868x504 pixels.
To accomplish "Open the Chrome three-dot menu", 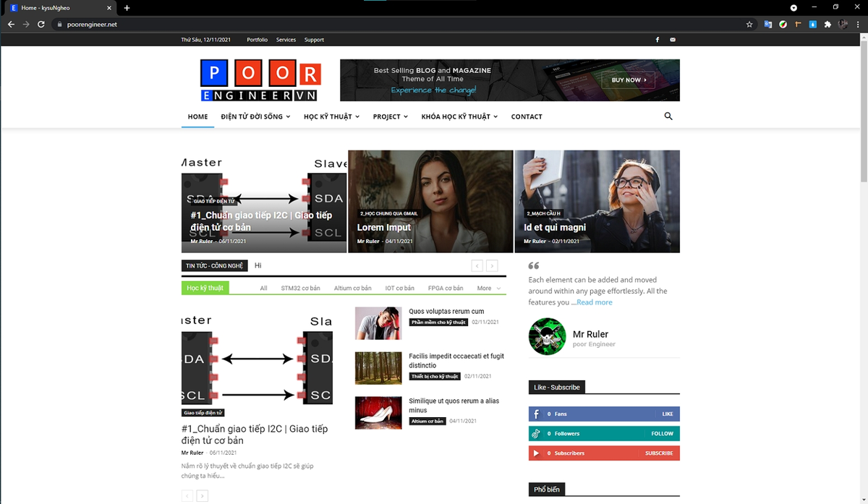I will coord(858,24).
